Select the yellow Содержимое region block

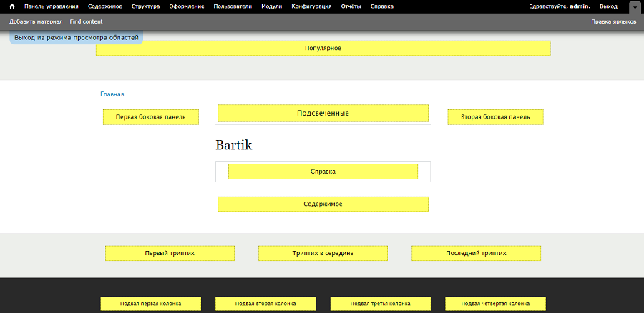323,204
